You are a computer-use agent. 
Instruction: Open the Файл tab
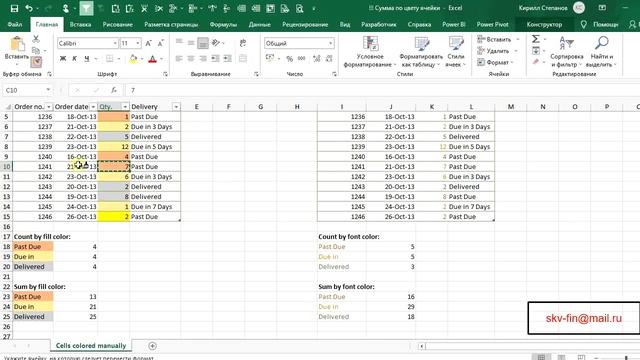point(15,24)
